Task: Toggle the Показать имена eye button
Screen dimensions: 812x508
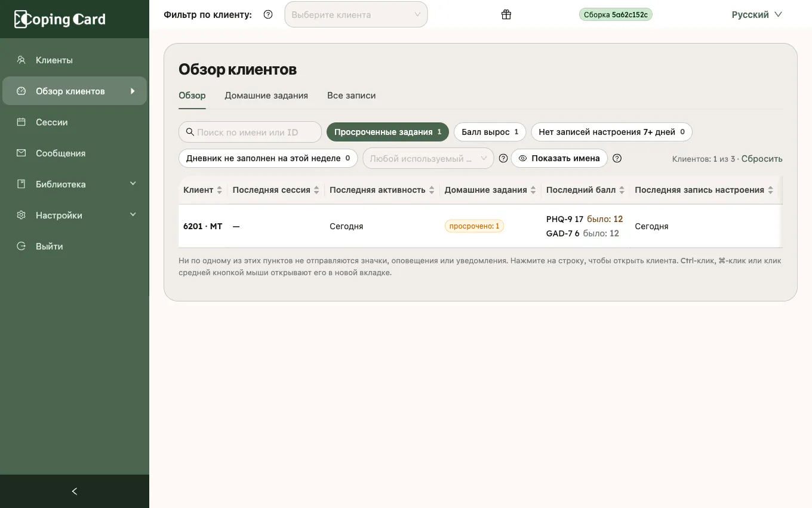Action: (x=559, y=158)
